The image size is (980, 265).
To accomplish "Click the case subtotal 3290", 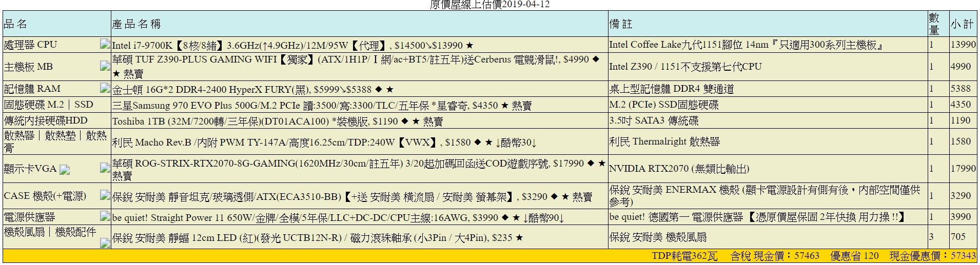I will click(x=961, y=196).
